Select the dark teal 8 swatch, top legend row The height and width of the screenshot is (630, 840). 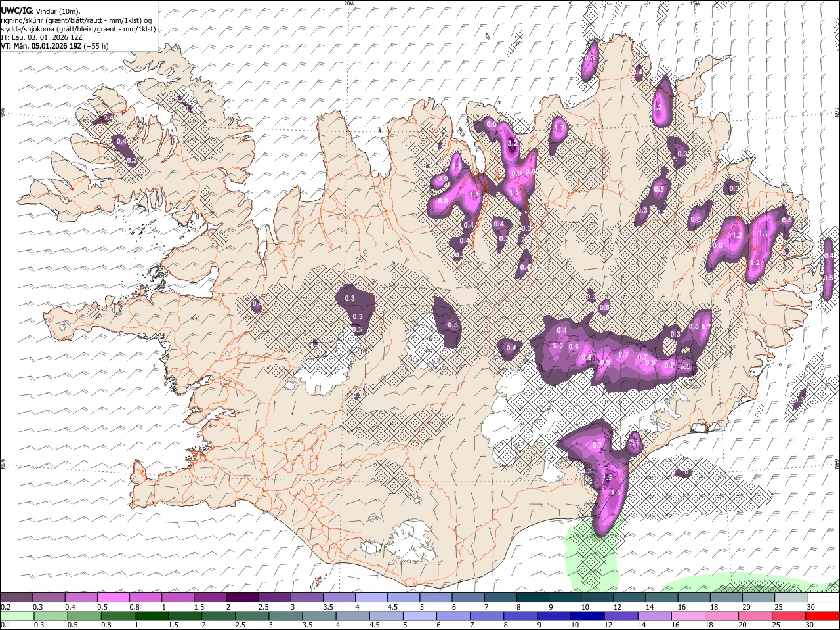pos(532,597)
